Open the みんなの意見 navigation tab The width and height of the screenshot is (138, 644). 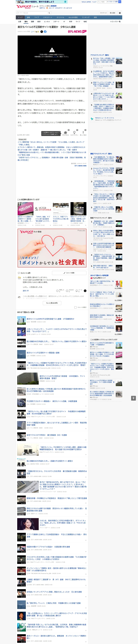[73, 17]
